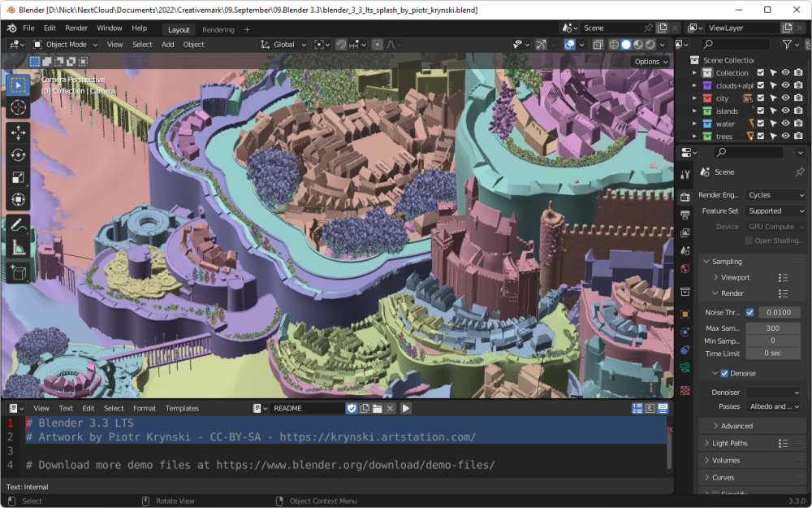Viewport: 812px width, 508px height.
Task: Click the Max Samples value field
Action: [772, 328]
